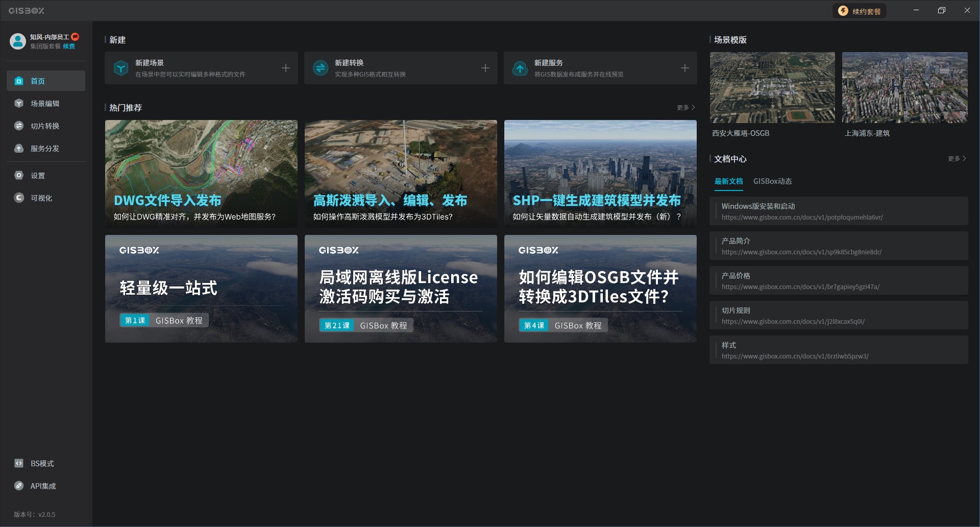Click plus icon on 新建场景 card
The width and height of the screenshot is (980, 527).
(x=286, y=68)
